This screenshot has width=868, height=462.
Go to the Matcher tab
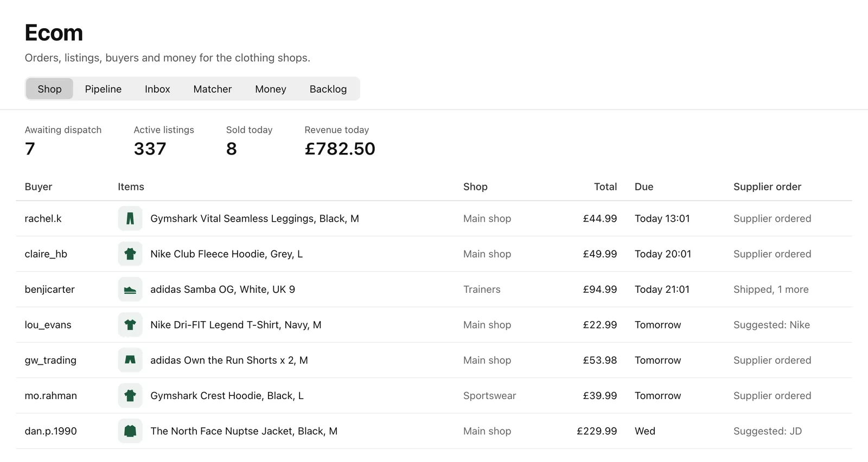(x=213, y=89)
